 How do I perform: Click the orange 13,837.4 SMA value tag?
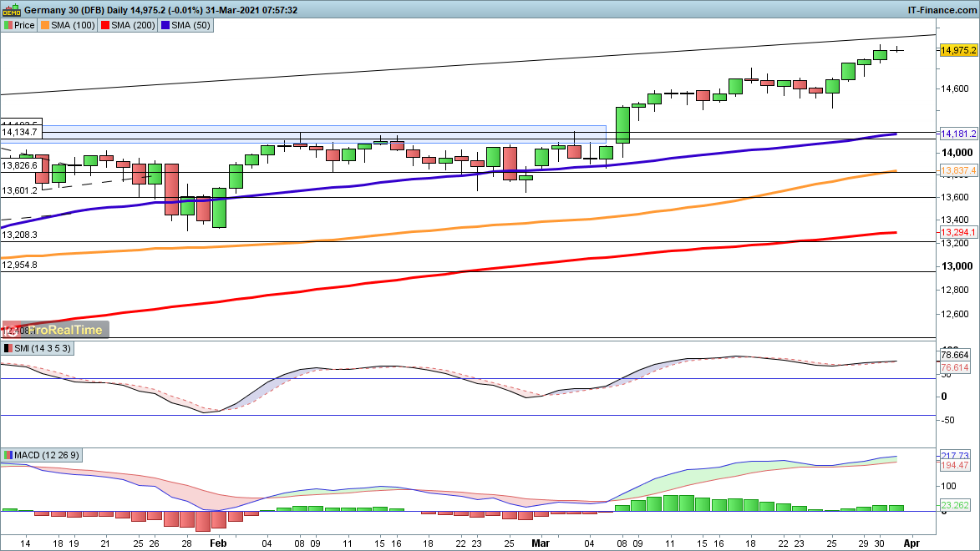pos(958,171)
